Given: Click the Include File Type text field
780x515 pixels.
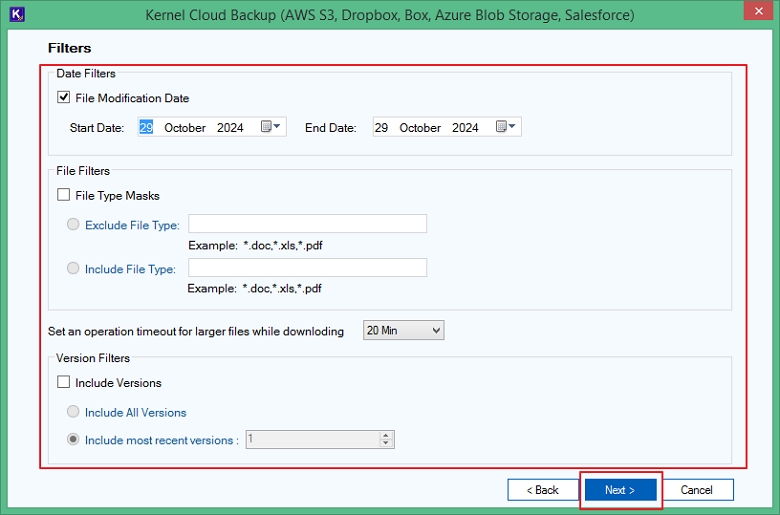Looking at the screenshot, I should point(307,268).
